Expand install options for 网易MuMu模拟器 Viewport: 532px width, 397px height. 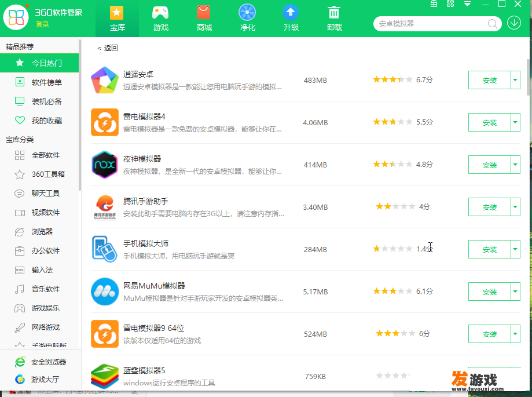[515, 292]
